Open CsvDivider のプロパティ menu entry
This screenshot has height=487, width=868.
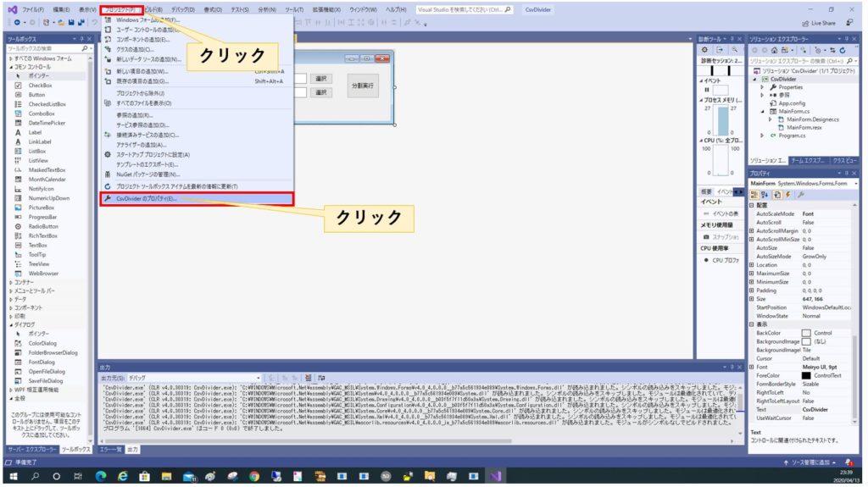click(x=197, y=199)
